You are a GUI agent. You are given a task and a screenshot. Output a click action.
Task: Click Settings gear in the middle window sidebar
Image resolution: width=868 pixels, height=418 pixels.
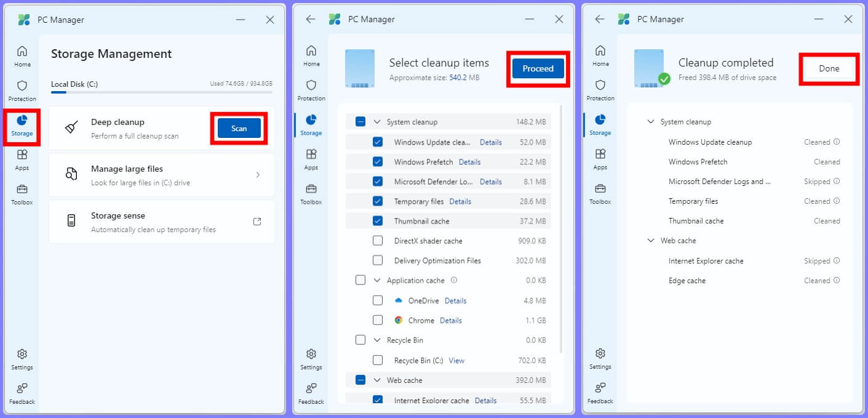tap(311, 354)
